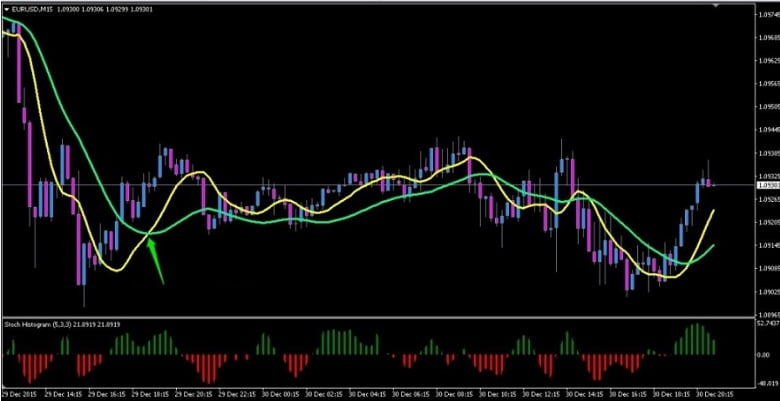Image resolution: width=780 pixels, height=401 pixels.
Task: Click the 1.0914 price axis label
Action: click(768, 245)
